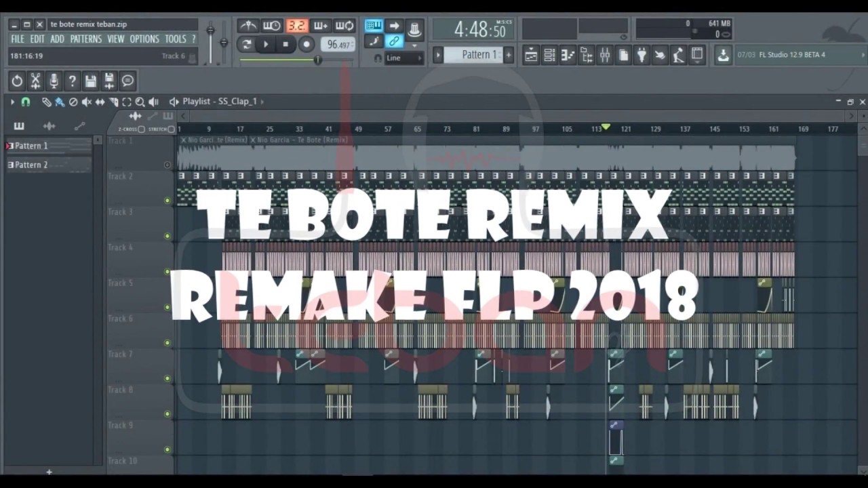The width and height of the screenshot is (868, 488).
Task: Start playback with the play button
Action: point(266,45)
